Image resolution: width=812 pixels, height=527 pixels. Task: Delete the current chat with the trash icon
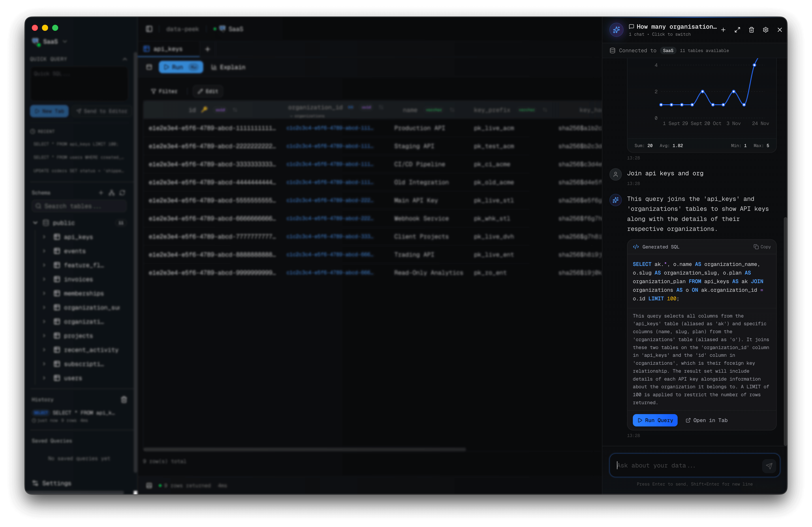[751, 30]
